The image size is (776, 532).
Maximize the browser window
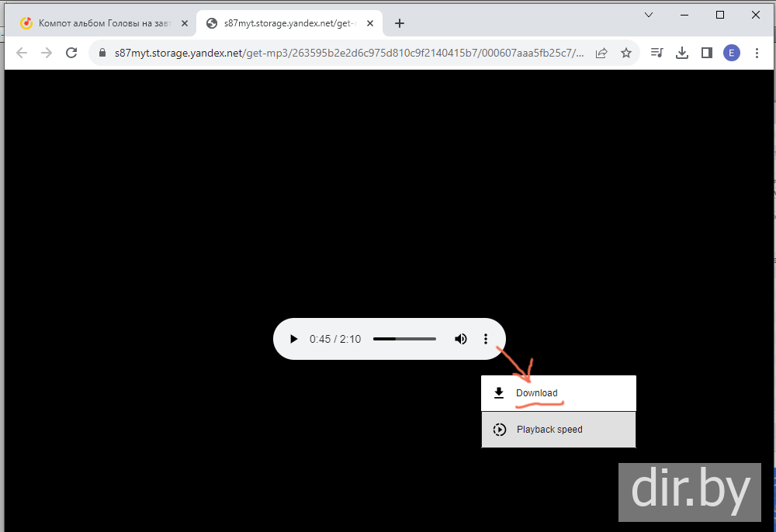pos(720,15)
